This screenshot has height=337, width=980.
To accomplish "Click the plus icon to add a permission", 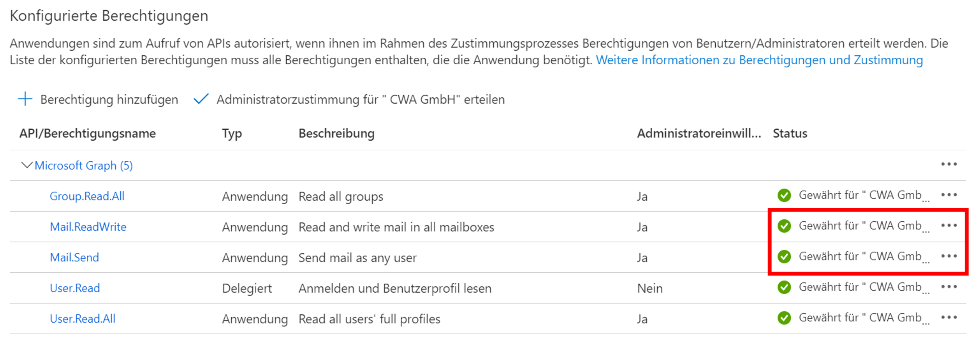I will point(25,99).
